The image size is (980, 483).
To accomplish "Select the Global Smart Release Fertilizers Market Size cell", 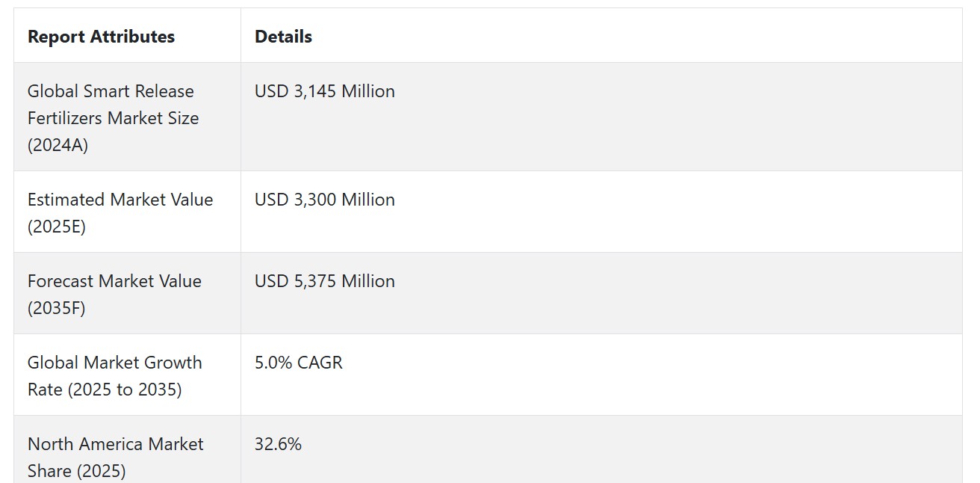I will click(127, 117).
